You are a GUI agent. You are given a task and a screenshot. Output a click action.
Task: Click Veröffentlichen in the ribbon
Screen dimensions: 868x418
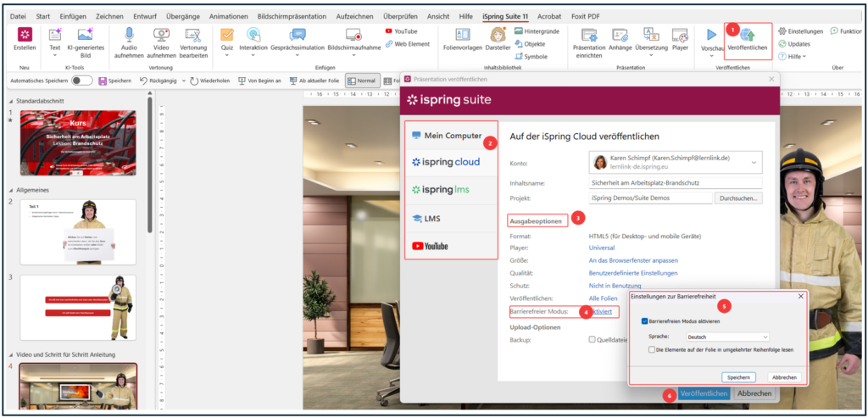tap(748, 41)
